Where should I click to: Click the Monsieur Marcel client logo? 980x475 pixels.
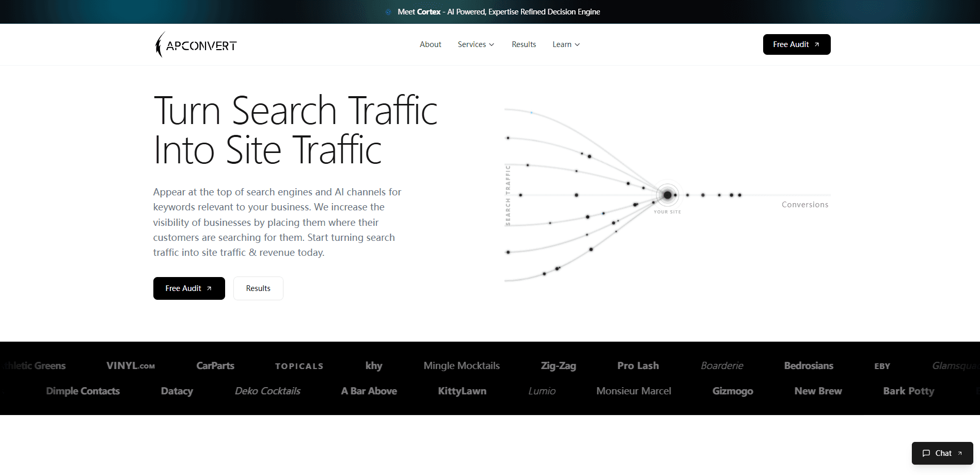pyautogui.click(x=634, y=391)
